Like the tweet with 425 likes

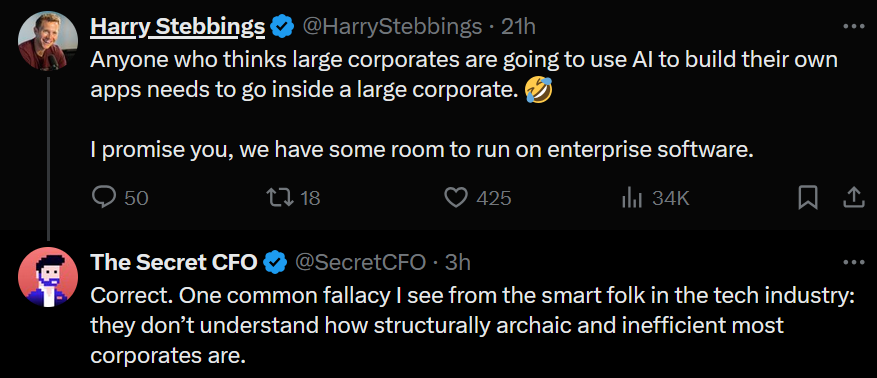pos(456,197)
